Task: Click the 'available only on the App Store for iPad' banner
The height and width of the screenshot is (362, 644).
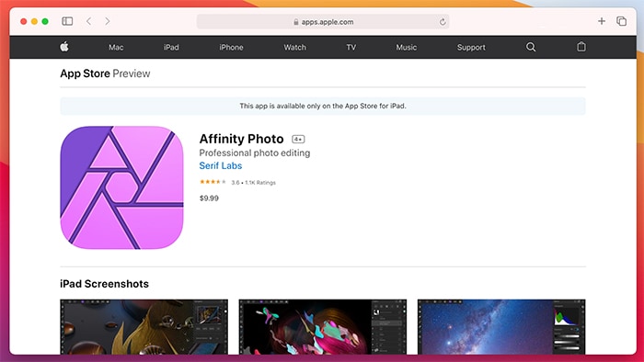Action: [323, 106]
